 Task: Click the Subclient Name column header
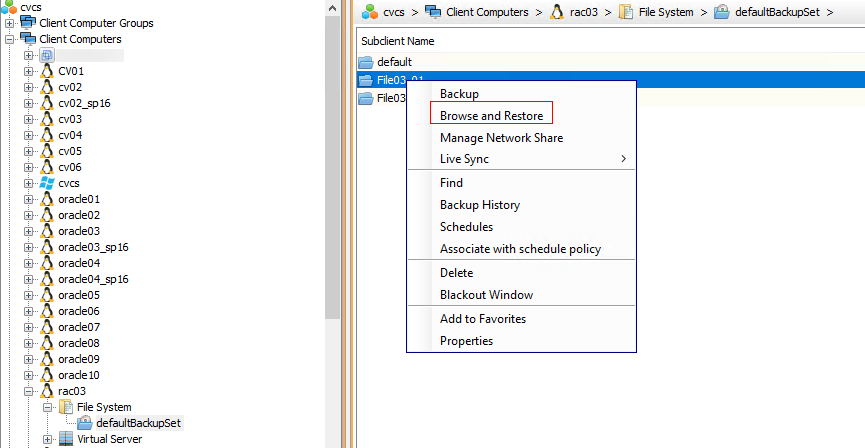pyautogui.click(x=398, y=41)
